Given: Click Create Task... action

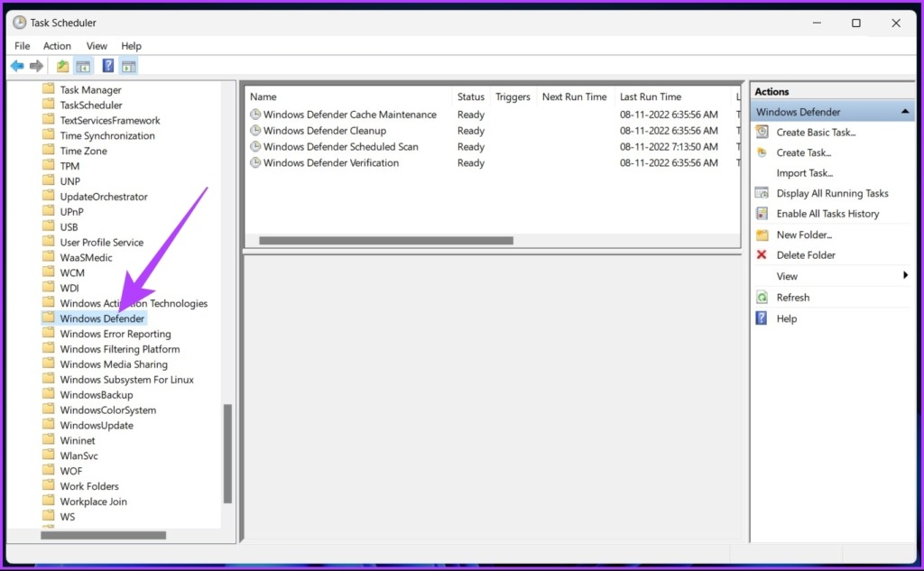Looking at the screenshot, I should (803, 152).
